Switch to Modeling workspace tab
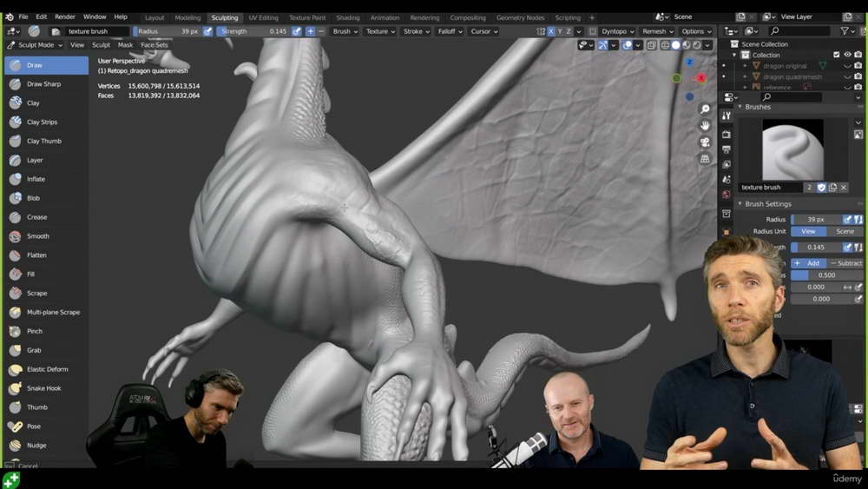 [187, 17]
